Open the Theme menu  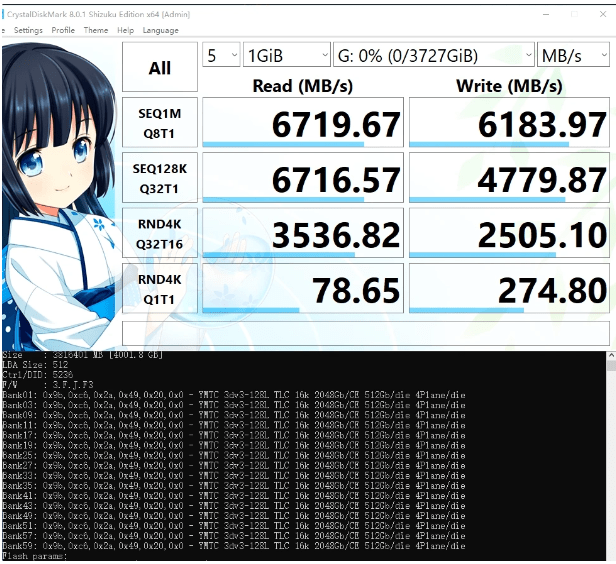[96, 30]
